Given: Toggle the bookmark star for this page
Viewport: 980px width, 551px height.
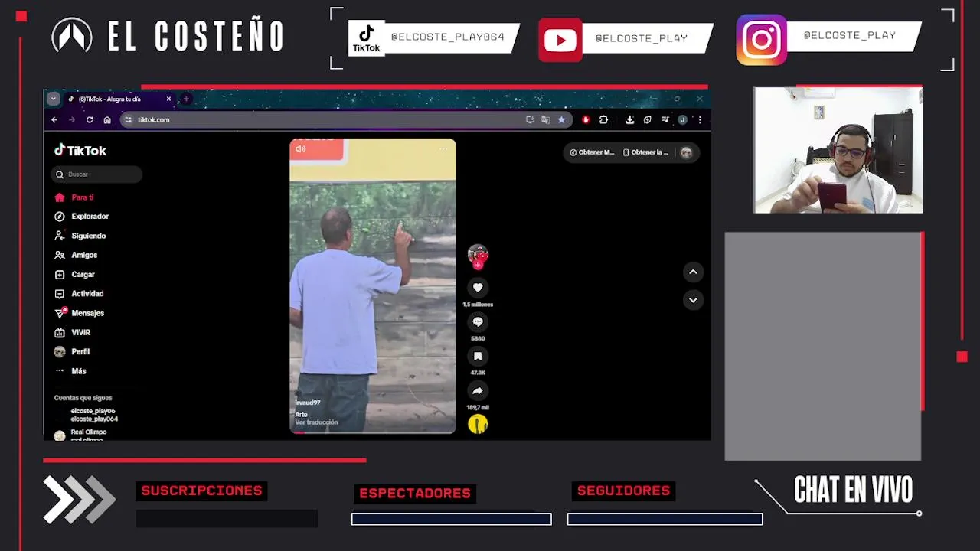Looking at the screenshot, I should point(561,120).
